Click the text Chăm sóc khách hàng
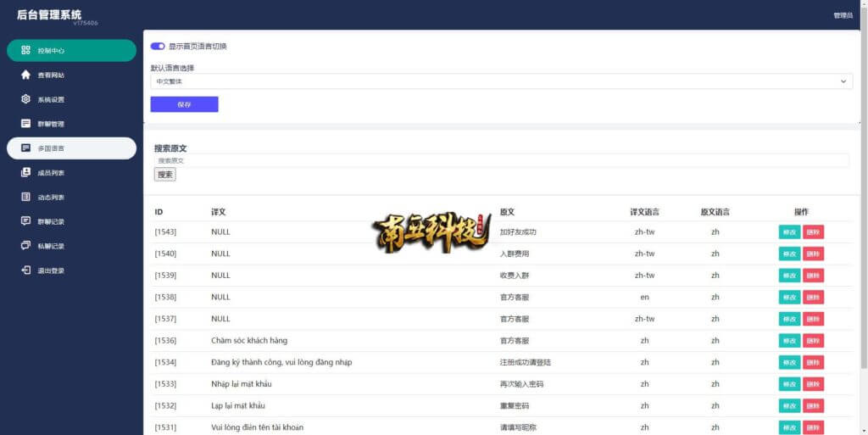This screenshot has width=868, height=435. tap(249, 340)
